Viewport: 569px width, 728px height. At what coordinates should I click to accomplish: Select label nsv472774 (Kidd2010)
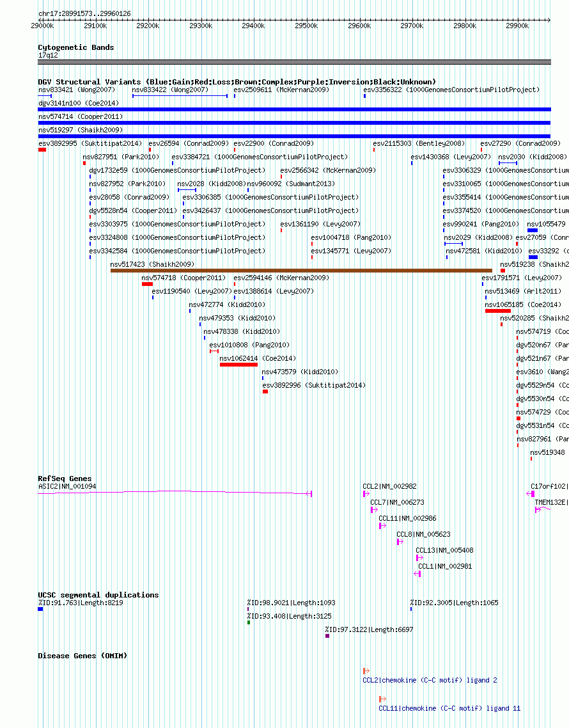coord(227,305)
